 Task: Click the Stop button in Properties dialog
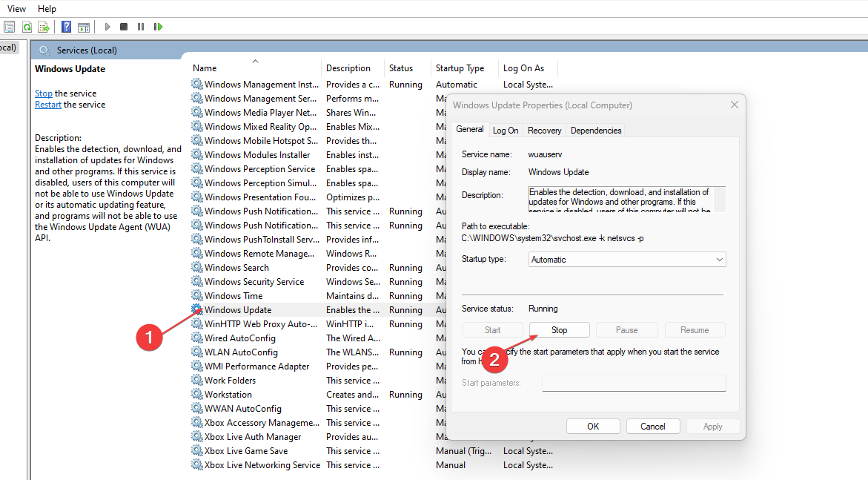click(559, 330)
